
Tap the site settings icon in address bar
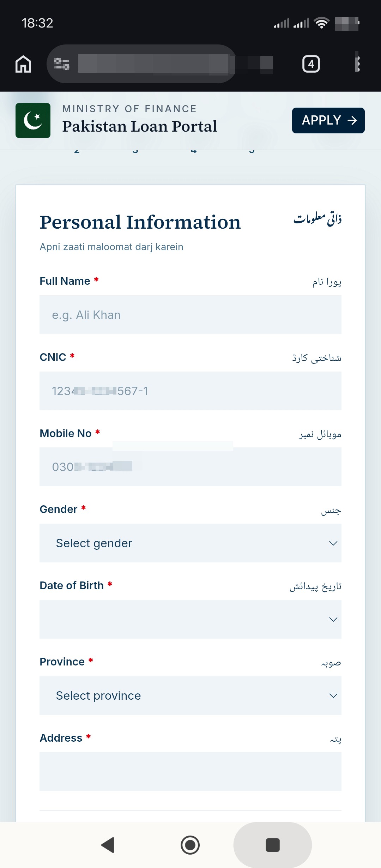tap(62, 64)
